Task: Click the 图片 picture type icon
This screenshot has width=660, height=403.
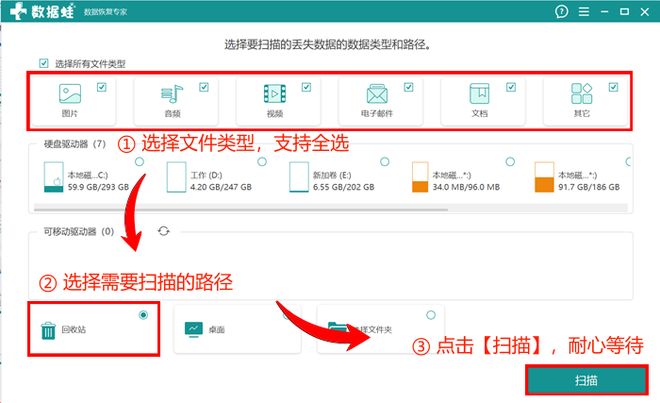Action: coord(70,93)
